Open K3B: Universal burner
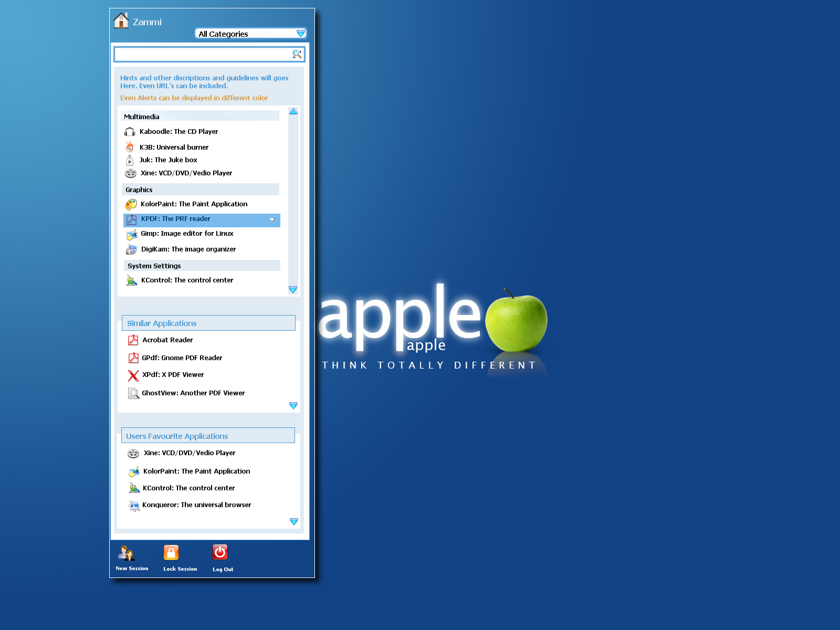This screenshot has width=840, height=630. (x=174, y=148)
